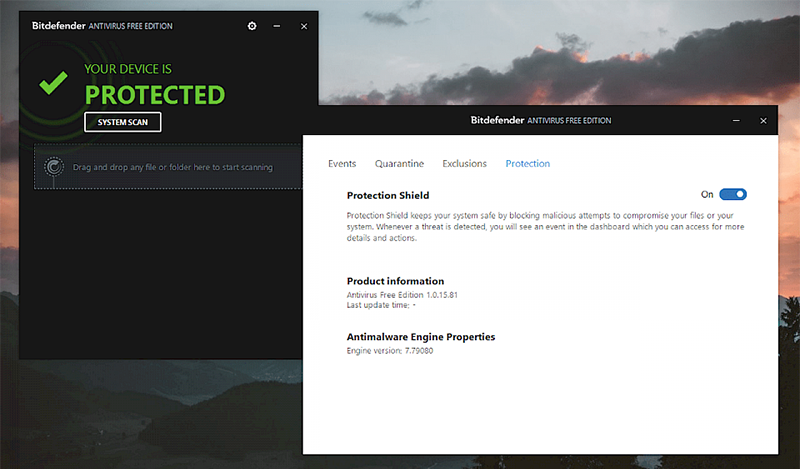Minimize the Protection settings window
The width and height of the screenshot is (800, 469).
click(x=736, y=120)
